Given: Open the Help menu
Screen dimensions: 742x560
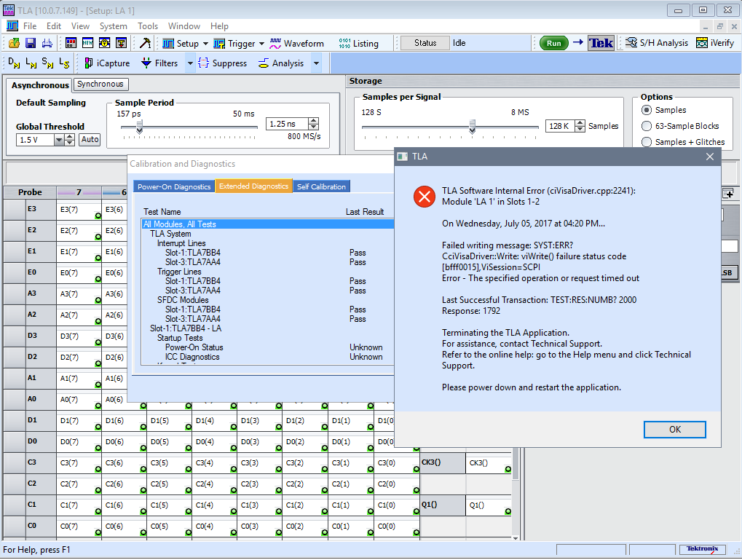Looking at the screenshot, I should click(x=219, y=26).
